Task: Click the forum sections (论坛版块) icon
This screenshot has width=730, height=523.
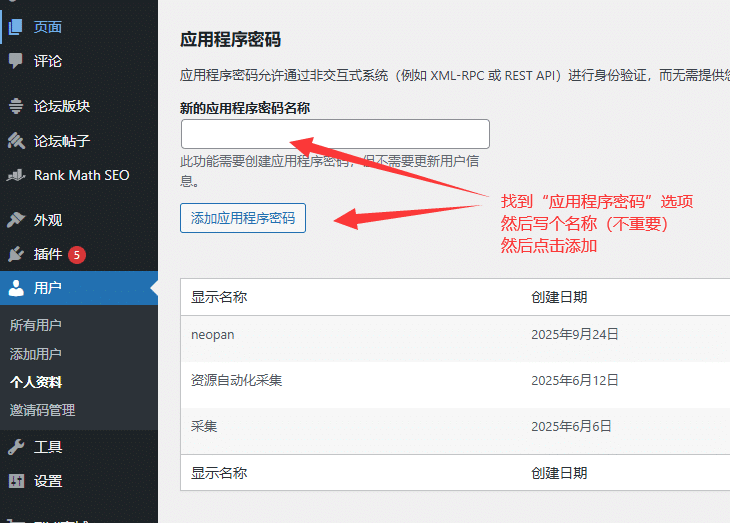Action: click(16, 106)
